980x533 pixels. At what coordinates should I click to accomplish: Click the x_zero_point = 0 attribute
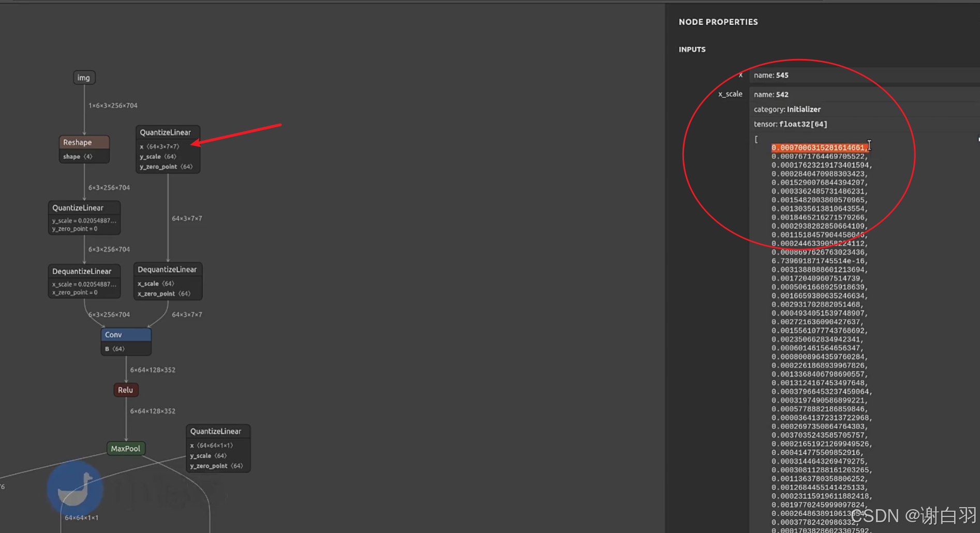click(x=75, y=292)
